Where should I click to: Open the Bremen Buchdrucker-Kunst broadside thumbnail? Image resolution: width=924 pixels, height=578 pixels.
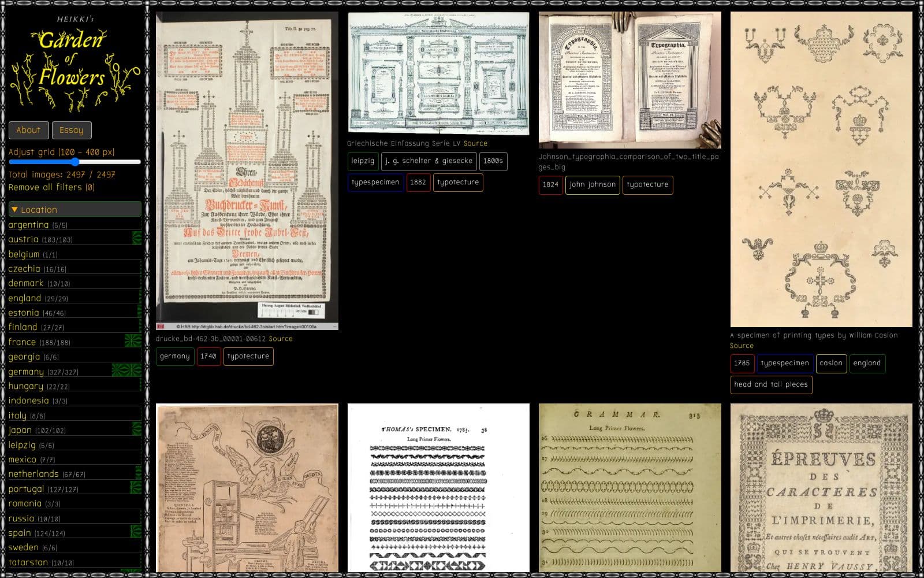click(247, 171)
